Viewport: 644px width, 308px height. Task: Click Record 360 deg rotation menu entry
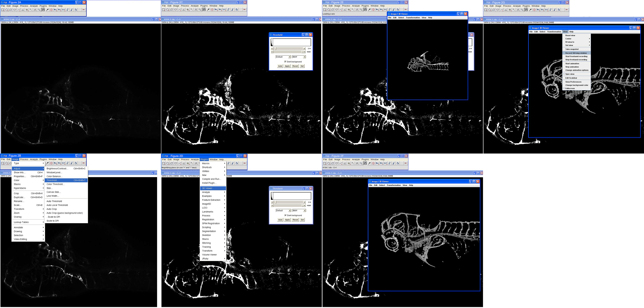[x=576, y=53]
